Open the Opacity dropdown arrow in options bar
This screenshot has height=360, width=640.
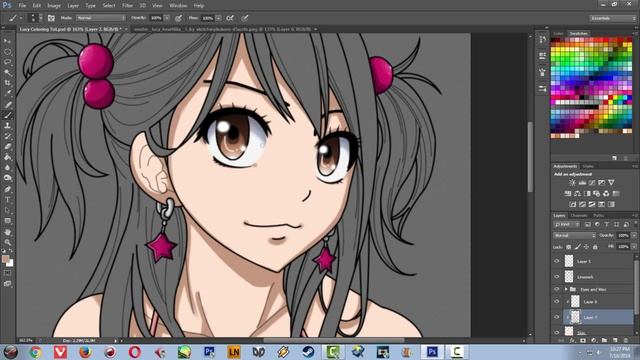click(167, 18)
